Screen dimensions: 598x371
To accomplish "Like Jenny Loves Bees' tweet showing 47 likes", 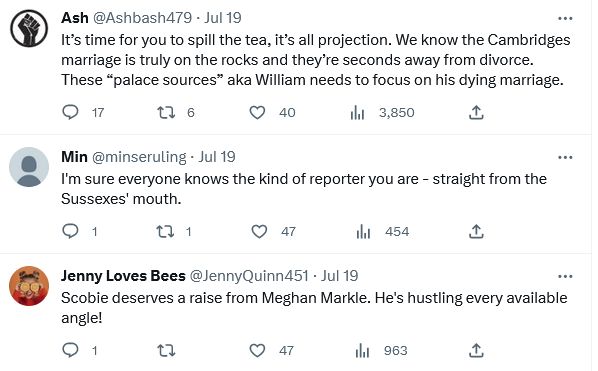I will (257, 350).
